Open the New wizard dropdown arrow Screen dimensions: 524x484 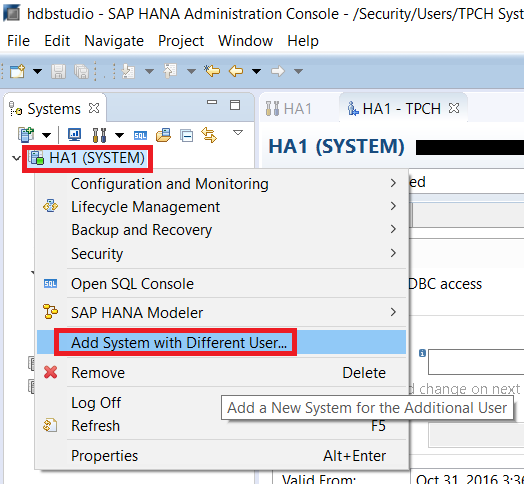[x=37, y=71]
